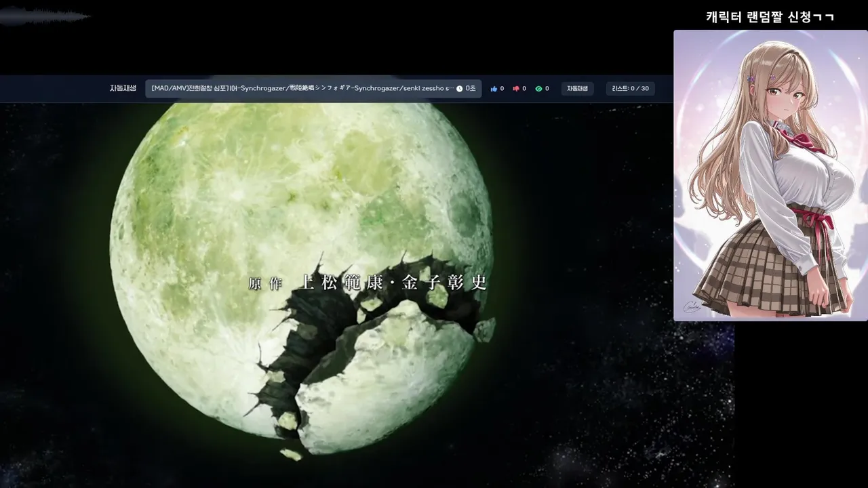This screenshot has width=868, height=488.
Task: Click the thumbs-down dislike icon
Action: click(x=516, y=89)
